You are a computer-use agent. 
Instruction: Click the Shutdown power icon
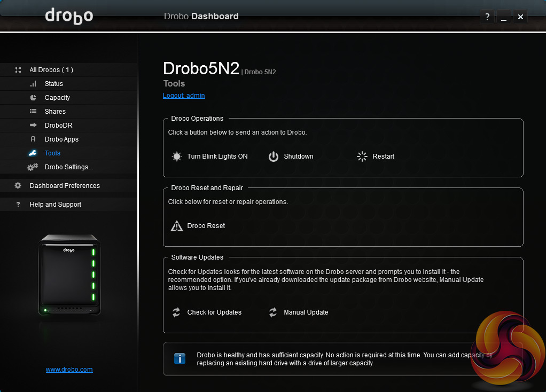[x=274, y=156]
